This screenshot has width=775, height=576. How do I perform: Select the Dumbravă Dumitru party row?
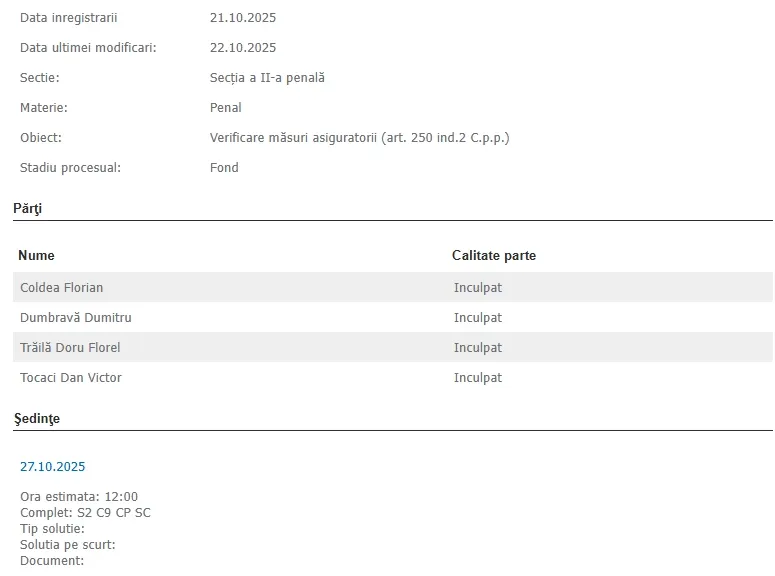393,317
